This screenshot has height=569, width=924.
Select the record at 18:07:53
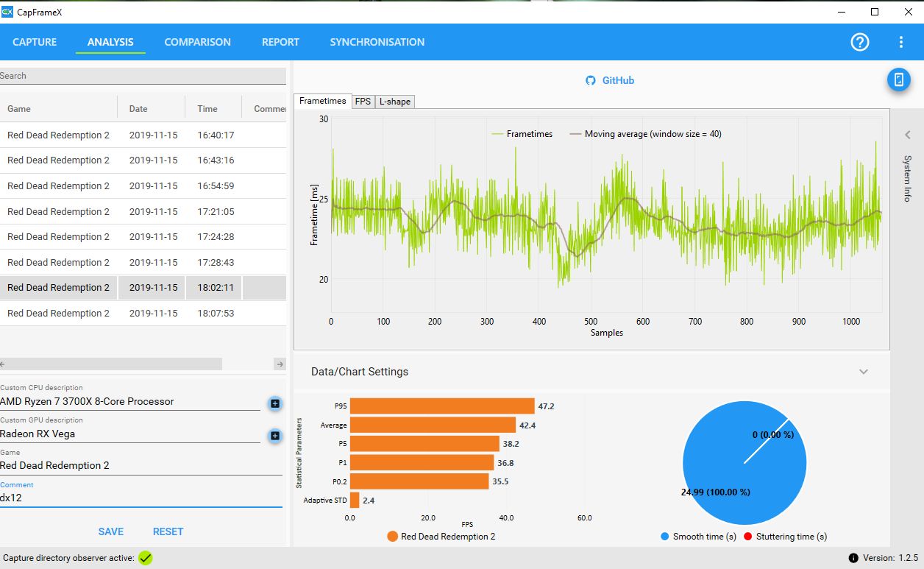[x=143, y=313]
